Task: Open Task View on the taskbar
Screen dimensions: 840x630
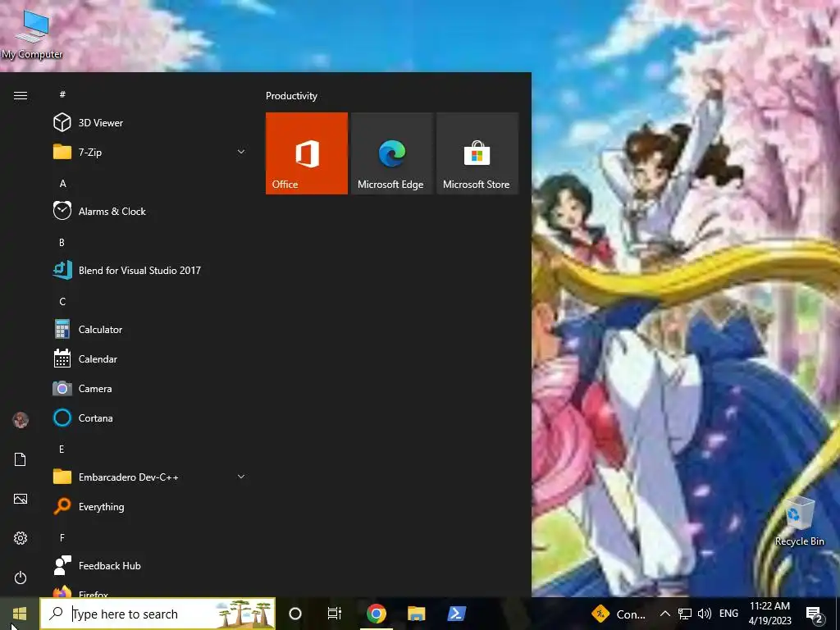Action: coord(335,614)
